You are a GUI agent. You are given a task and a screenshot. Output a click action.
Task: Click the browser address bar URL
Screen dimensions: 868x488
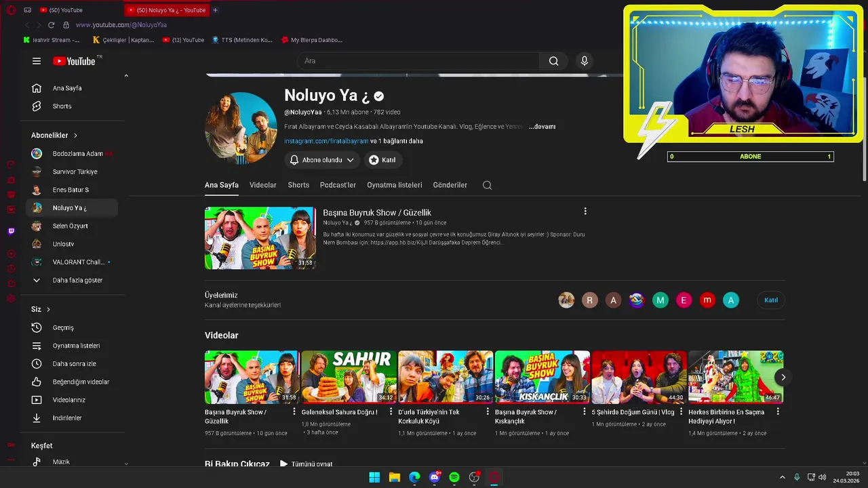tap(121, 25)
